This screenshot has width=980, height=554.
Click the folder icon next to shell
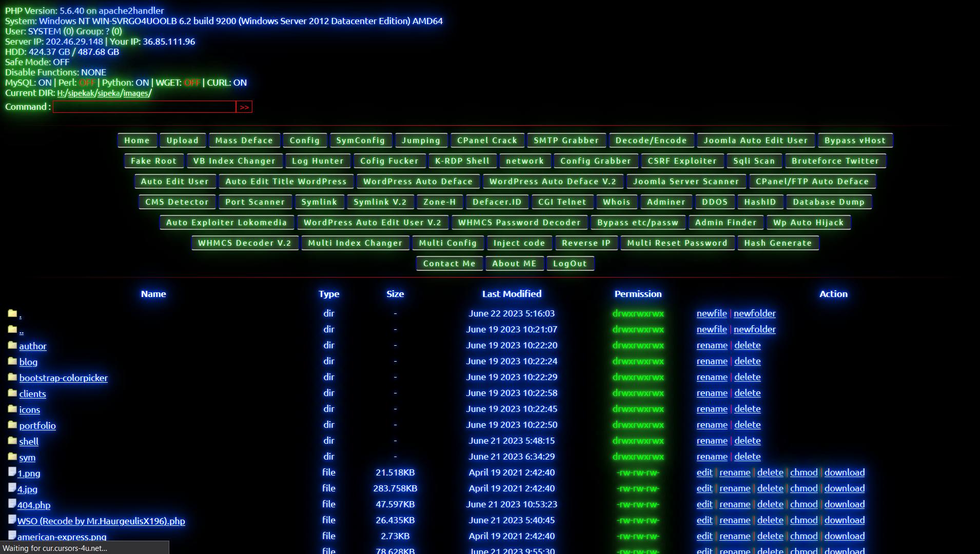13,440
